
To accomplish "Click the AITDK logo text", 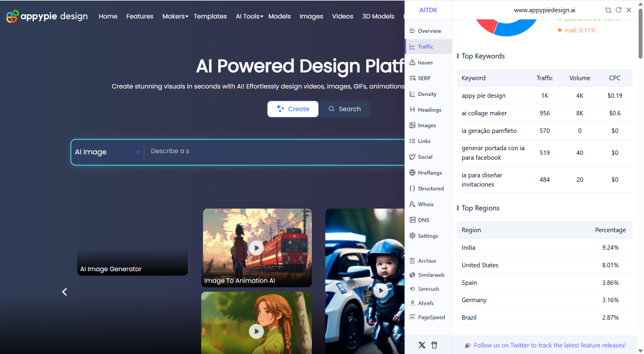I will click(428, 10).
